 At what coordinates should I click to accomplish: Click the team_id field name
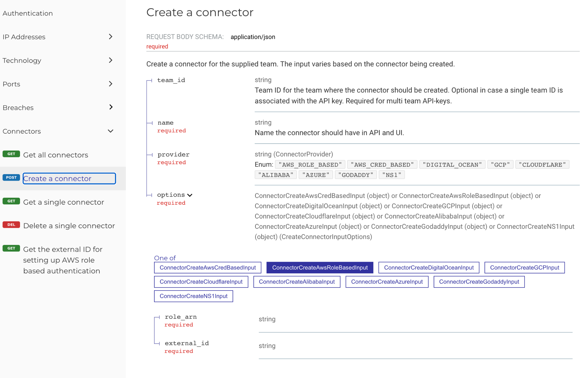[171, 80]
